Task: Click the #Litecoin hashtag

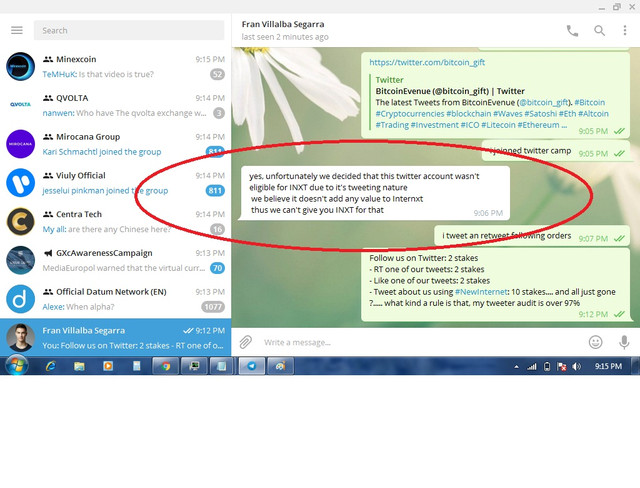Action: click(498, 125)
